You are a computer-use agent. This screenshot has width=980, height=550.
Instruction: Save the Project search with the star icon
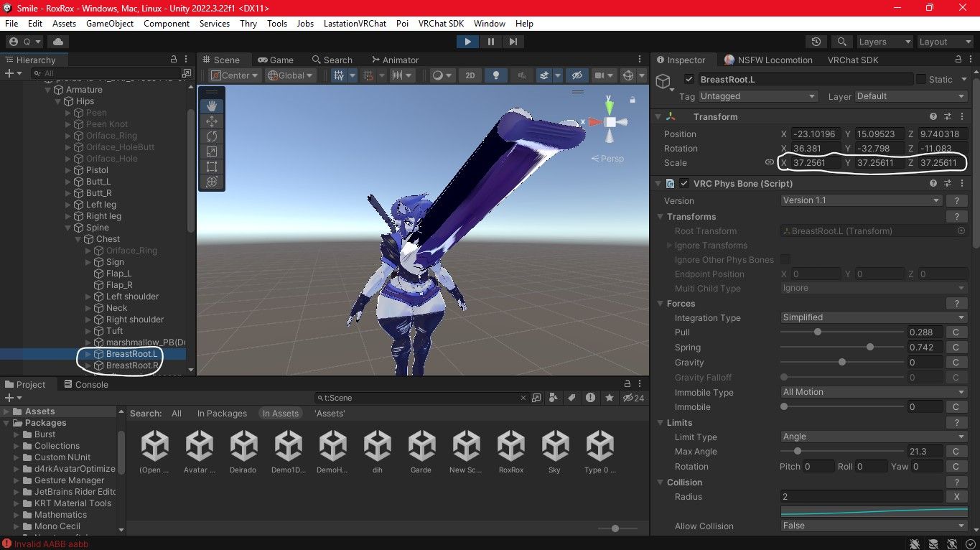pyautogui.click(x=610, y=398)
